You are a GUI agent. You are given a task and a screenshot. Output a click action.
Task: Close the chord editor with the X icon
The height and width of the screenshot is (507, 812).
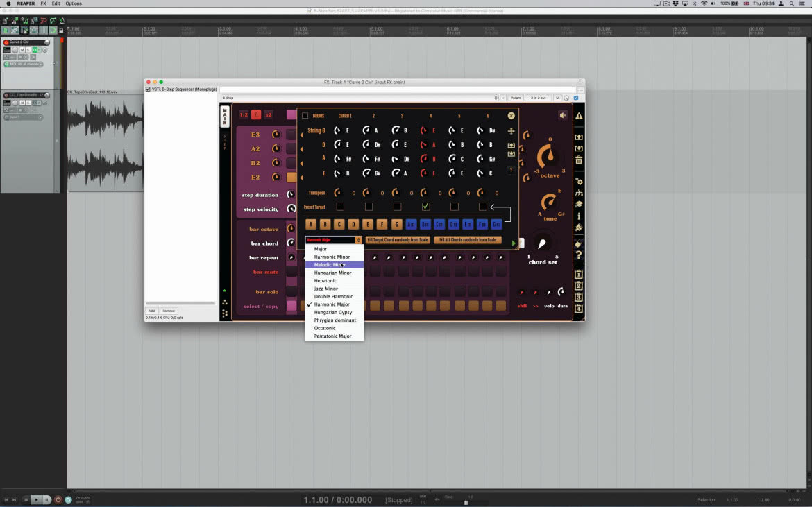[511, 115]
